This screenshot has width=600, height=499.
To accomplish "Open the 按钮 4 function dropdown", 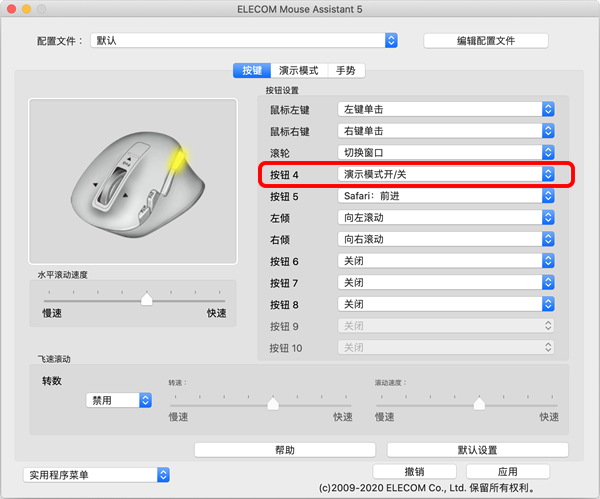I will click(x=446, y=174).
